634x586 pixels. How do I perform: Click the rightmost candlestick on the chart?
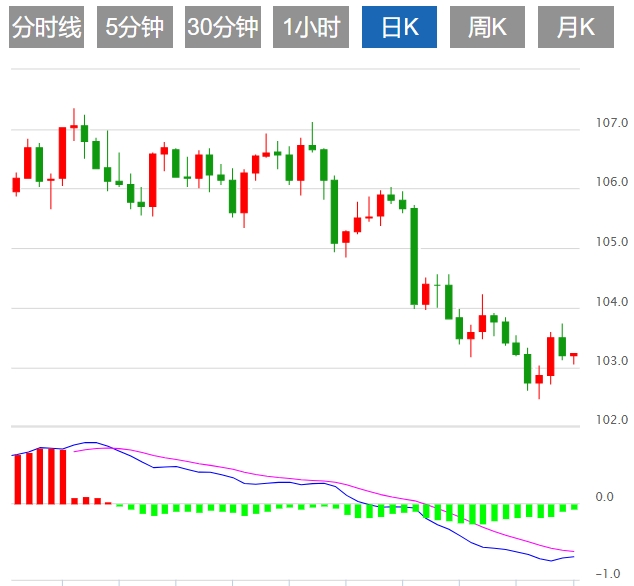click(574, 355)
